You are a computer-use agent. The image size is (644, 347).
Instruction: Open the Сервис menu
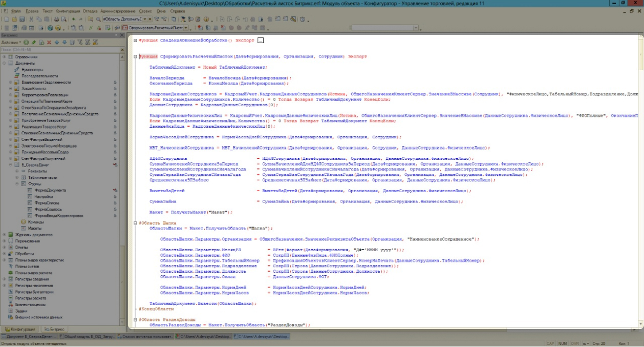pyautogui.click(x=145, y=11)
